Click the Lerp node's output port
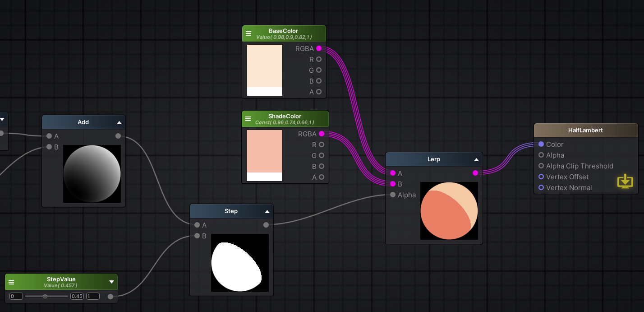This screenshot has height=312, width=644. click(x=475, y=173)
